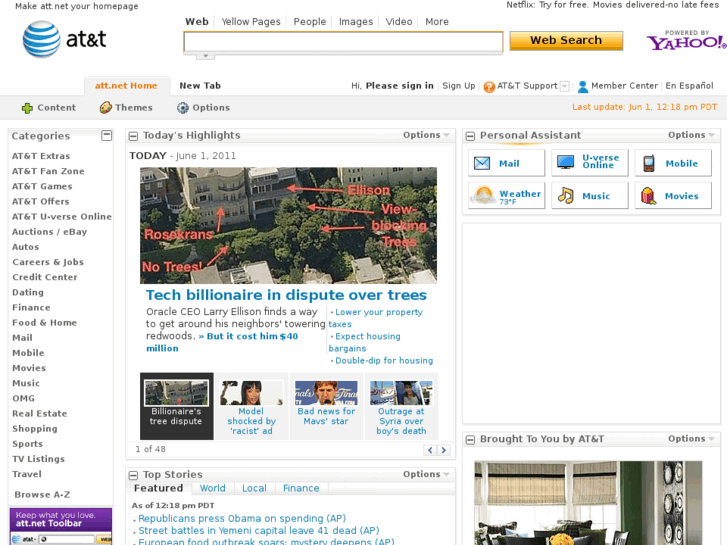The height and width of the screenshot is (545, 727).
Task: Open Top Stories Options dropdown
Action: pyautogui.click(x=426, y=474)
